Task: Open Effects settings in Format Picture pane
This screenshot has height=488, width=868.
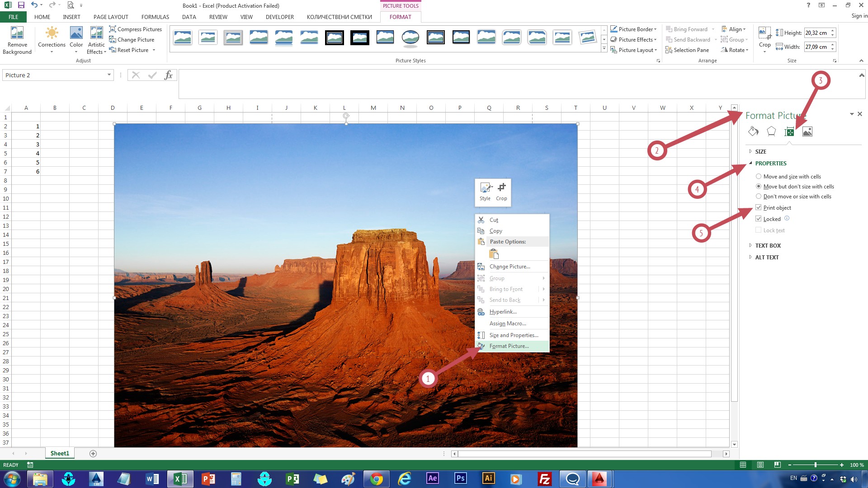Action: 771,131
